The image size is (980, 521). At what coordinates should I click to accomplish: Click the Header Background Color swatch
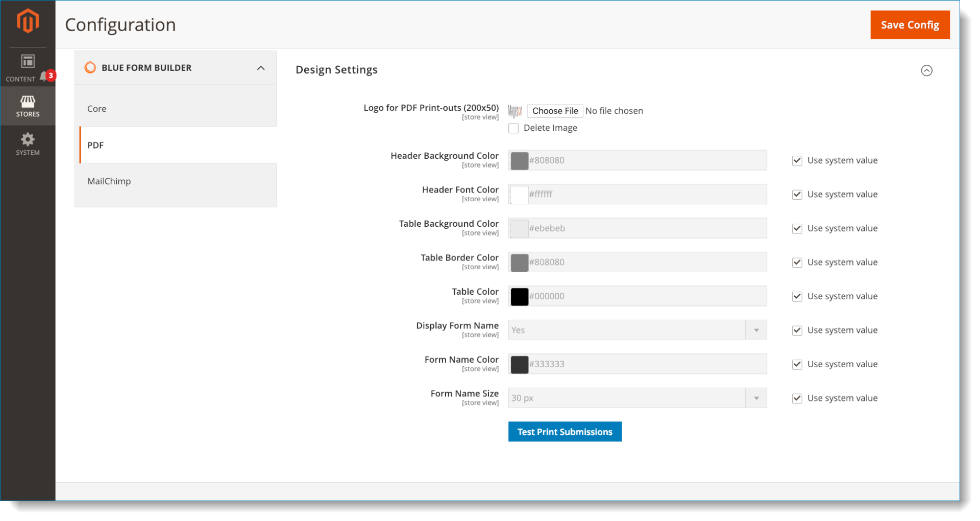click(x=519, y=160)
